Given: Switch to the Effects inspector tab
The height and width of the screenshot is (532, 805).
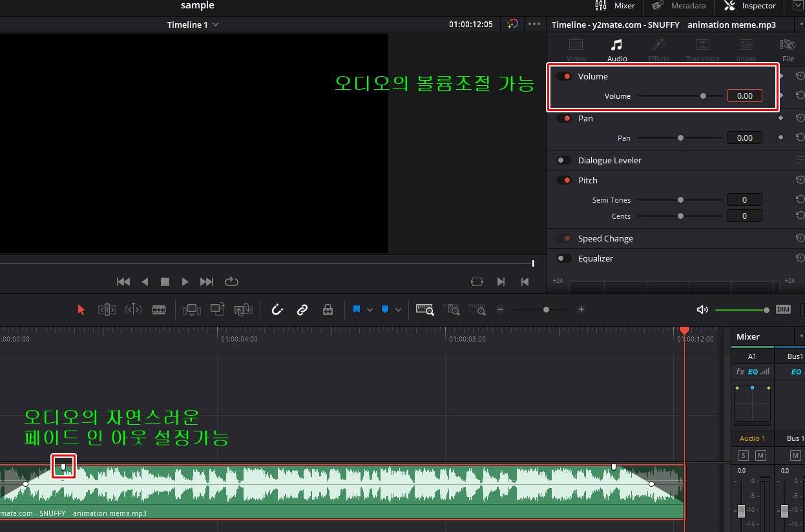Looking at the screenshot, I should click(x=659, y=50).
